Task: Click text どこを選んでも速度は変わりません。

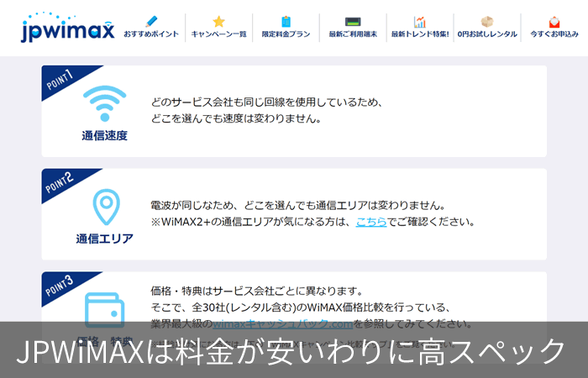Action: click(236, 118)
